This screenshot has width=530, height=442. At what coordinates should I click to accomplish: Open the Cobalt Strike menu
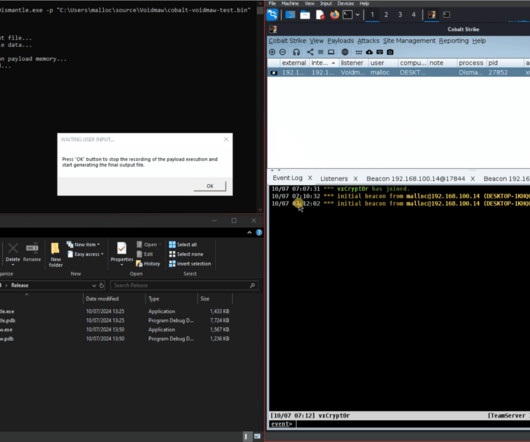[287, 41]
